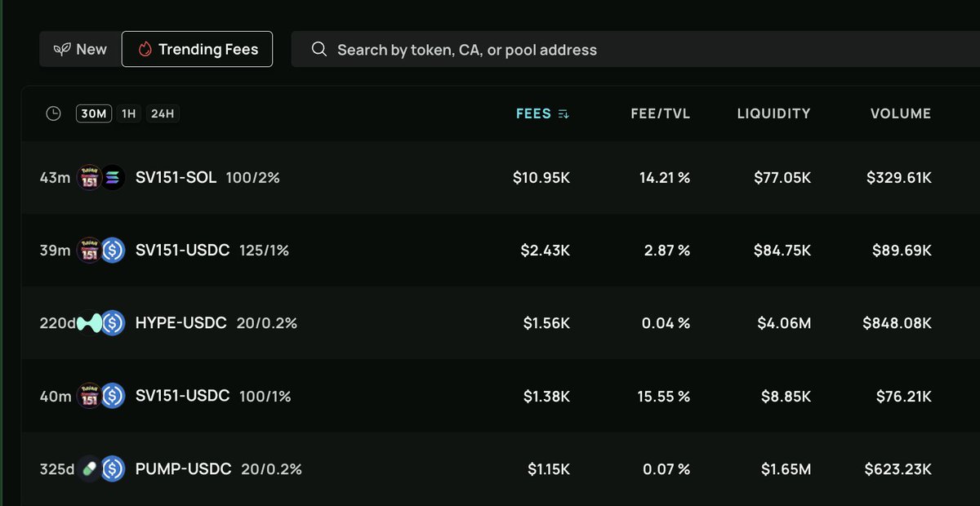Click the clock icon beside timeframe buttons
This screenshot has width=980, height=506.
54,113
